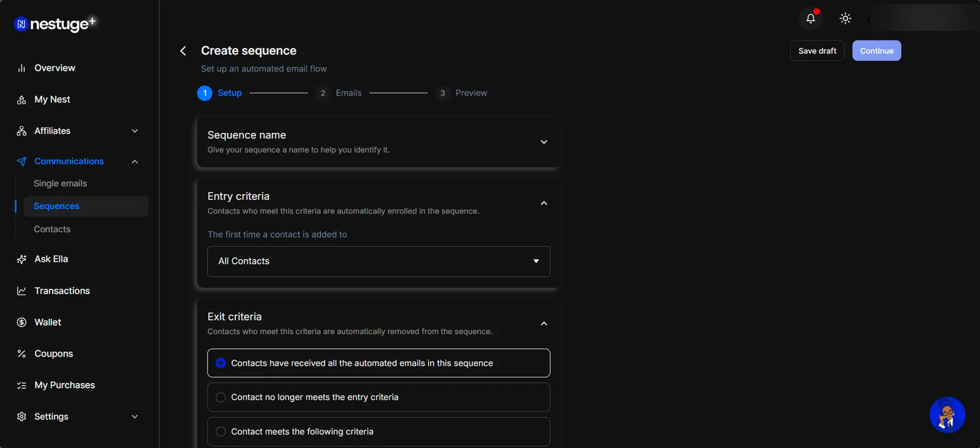
Task: Select 'Contact no longer meets entry criteria'
Action: (x=379, y=397)
